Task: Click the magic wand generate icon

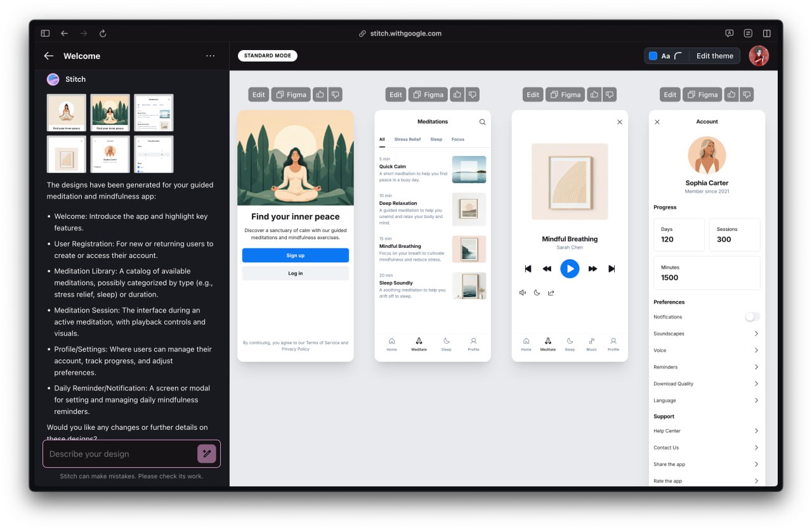Action: [x=207, y=453]
